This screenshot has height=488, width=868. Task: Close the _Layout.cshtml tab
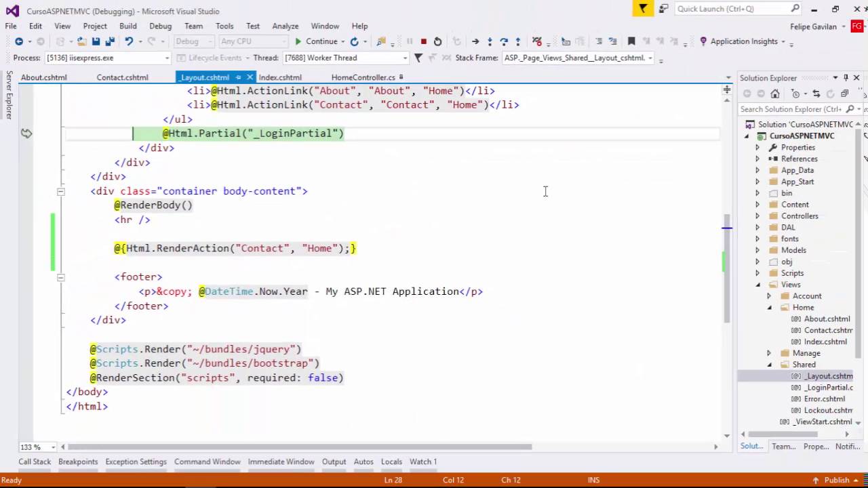pyautogui.click(x=250, y=77)
